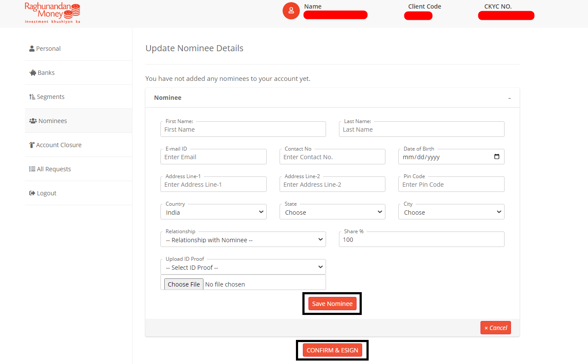Screen dimensions: 588x364
Task: Click the 'No file chosen' text
Action: pos(225,284)
